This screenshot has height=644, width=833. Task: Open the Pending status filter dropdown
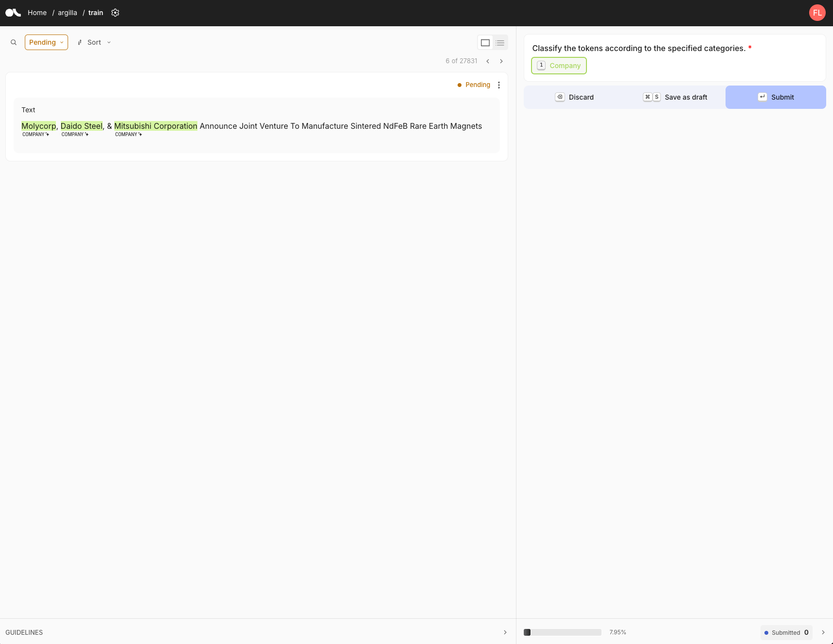(46, 42)
